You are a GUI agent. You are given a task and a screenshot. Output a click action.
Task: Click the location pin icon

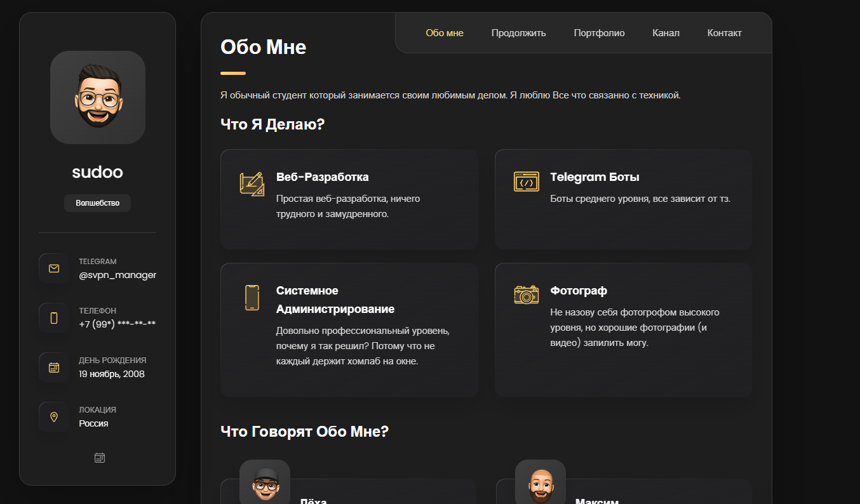coord(54,417)
